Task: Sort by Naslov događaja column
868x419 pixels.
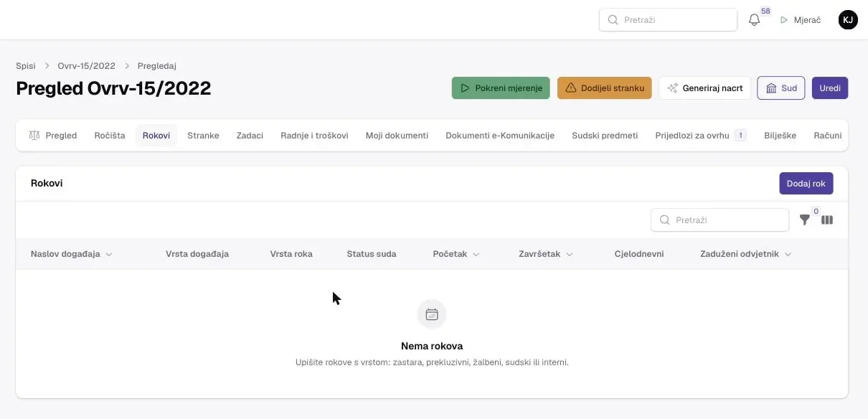Action: (x=72, y=254)
